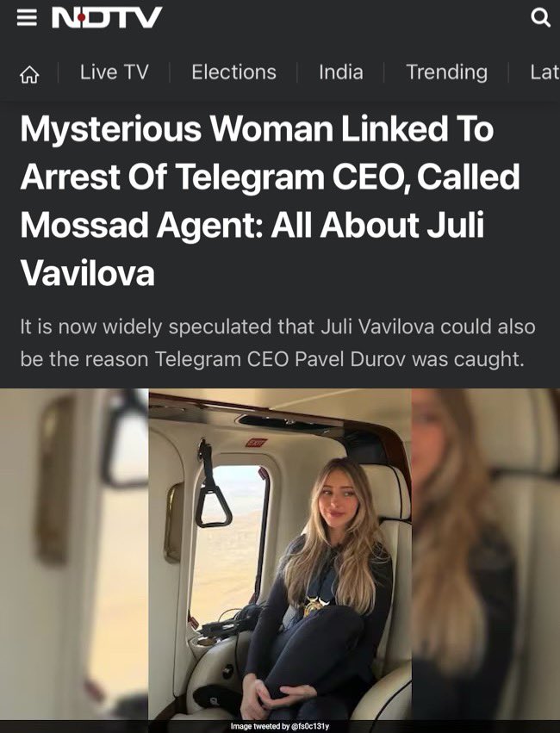Click the hanging grab handle in the photo
This screenshot has width=560, height=733.
point(211,484)
